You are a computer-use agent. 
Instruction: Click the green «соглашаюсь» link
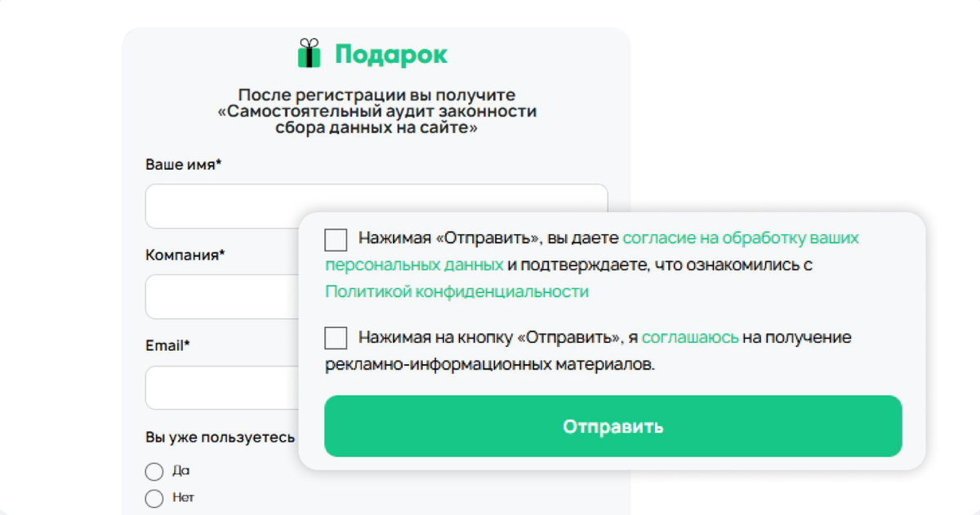coord(691,337)
